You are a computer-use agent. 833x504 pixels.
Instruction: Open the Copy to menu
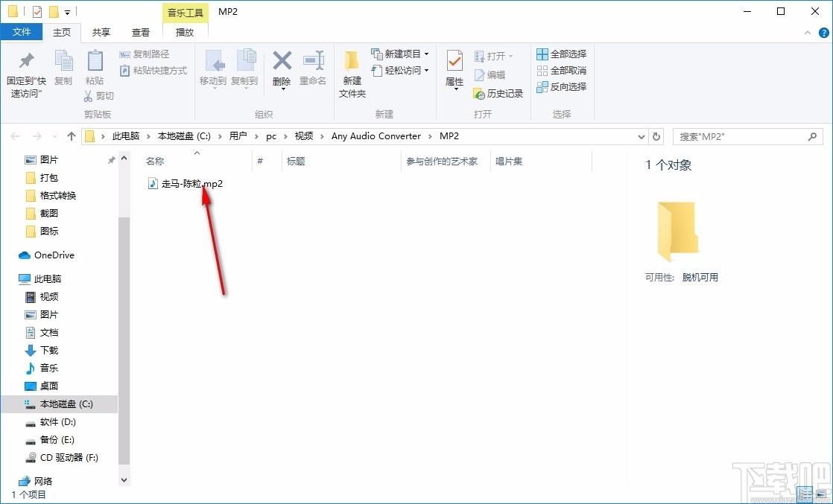point(244,68)
